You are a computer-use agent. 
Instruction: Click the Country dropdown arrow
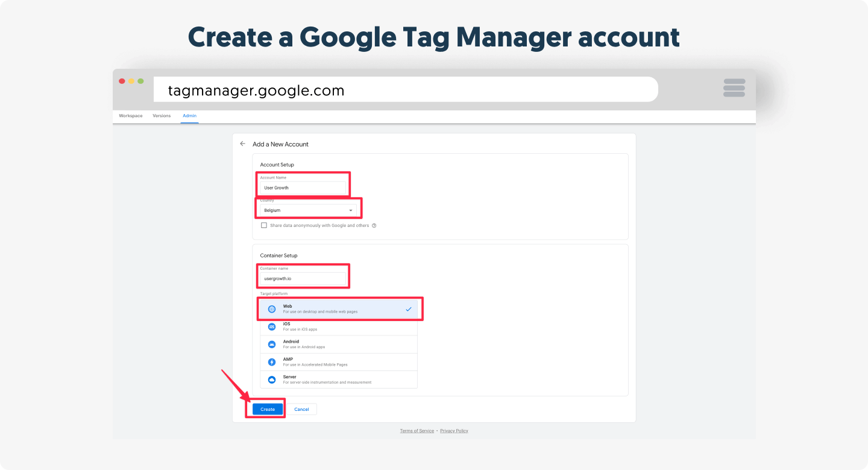point(351,211)
